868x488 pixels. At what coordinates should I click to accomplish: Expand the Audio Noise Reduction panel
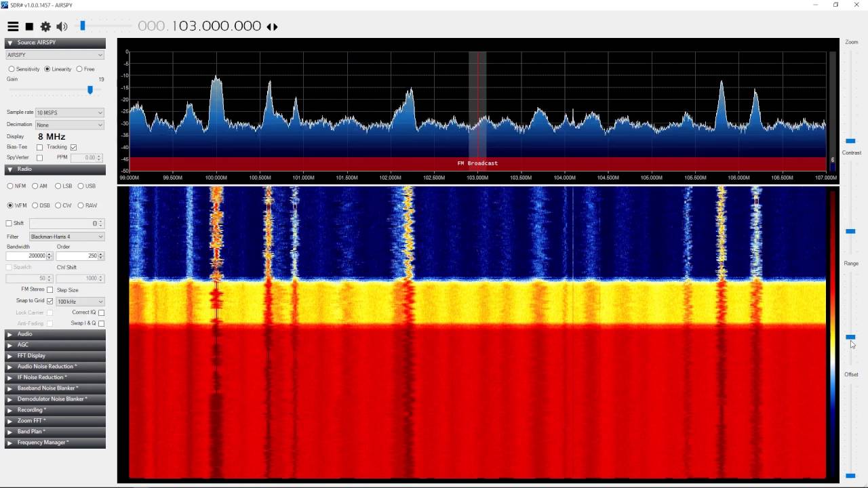coord(55,367)
